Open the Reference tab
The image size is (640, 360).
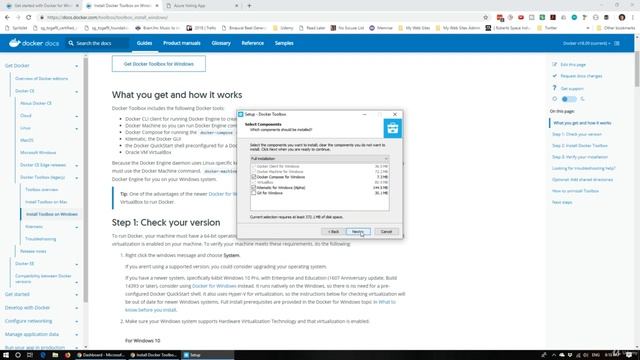tap(253, 43)
